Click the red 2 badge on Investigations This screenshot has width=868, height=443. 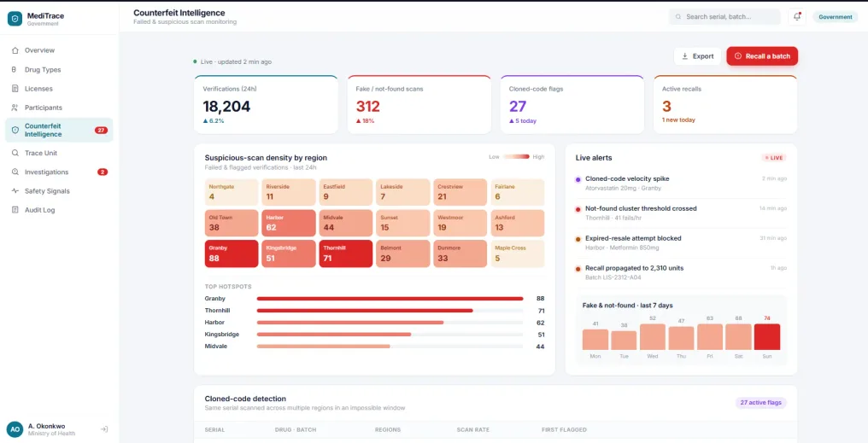click(103, 172)
